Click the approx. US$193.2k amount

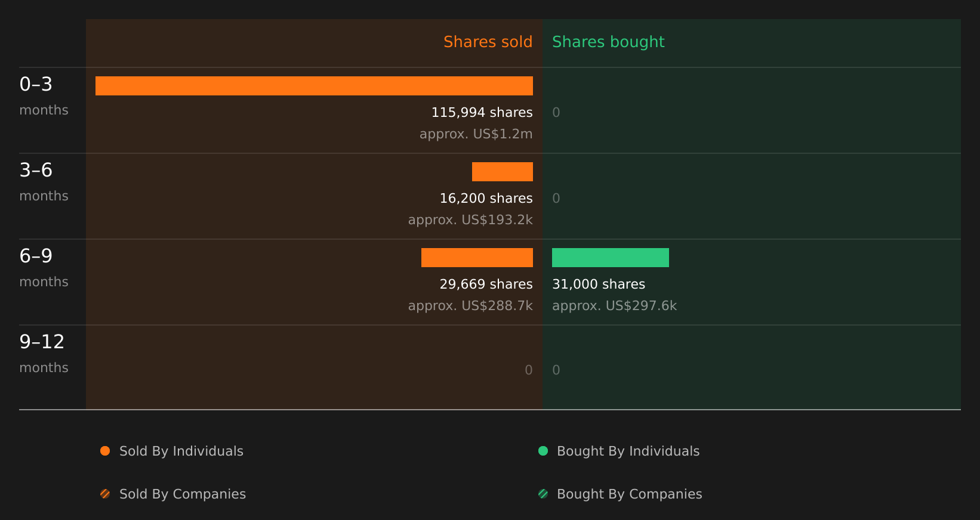[x=470, y=220]
